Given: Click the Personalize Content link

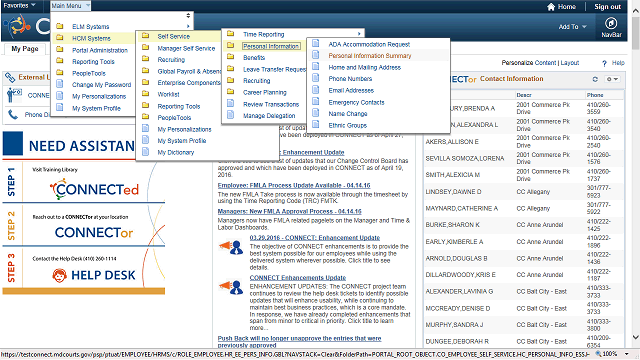Looking at the screenshot, I should click(529, 63).
